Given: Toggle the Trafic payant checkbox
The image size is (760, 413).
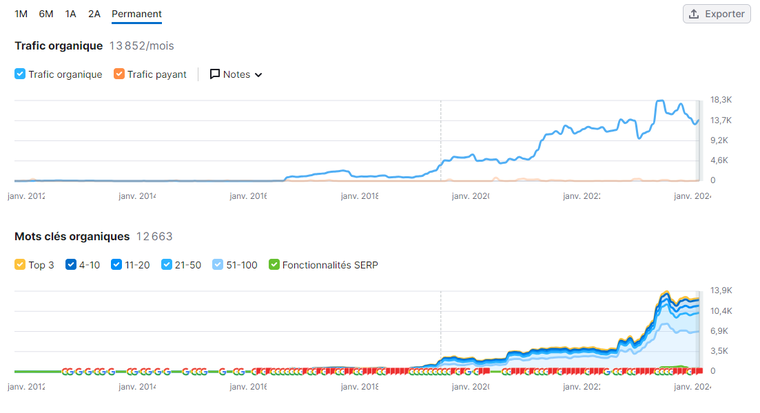Looking at the screenshot, I should (119, 74).
